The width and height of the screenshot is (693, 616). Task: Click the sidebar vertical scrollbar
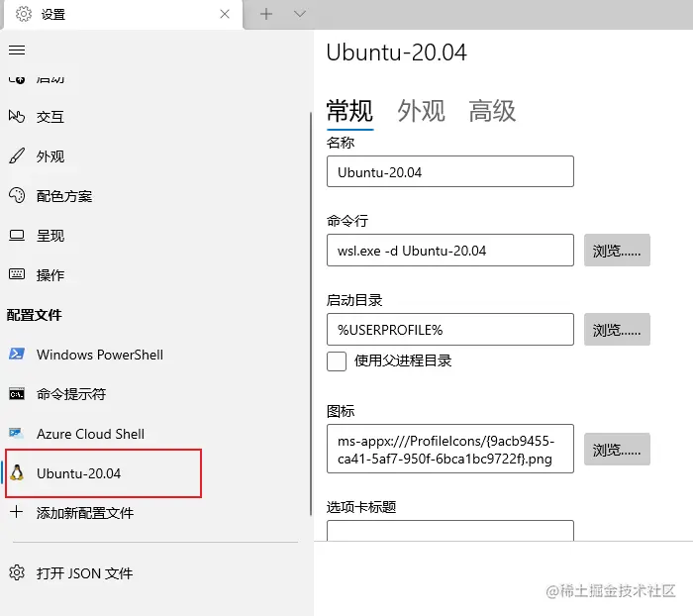tap(311, 314)
